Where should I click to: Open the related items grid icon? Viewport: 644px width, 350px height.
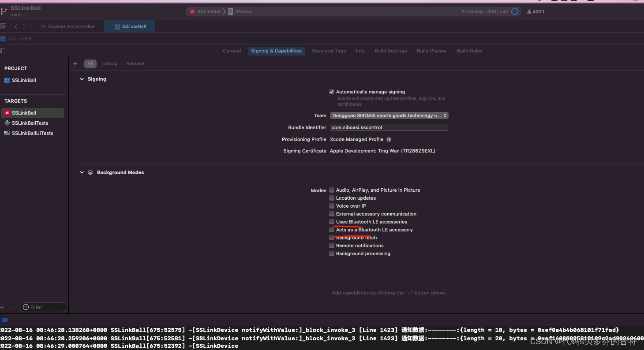3,26
